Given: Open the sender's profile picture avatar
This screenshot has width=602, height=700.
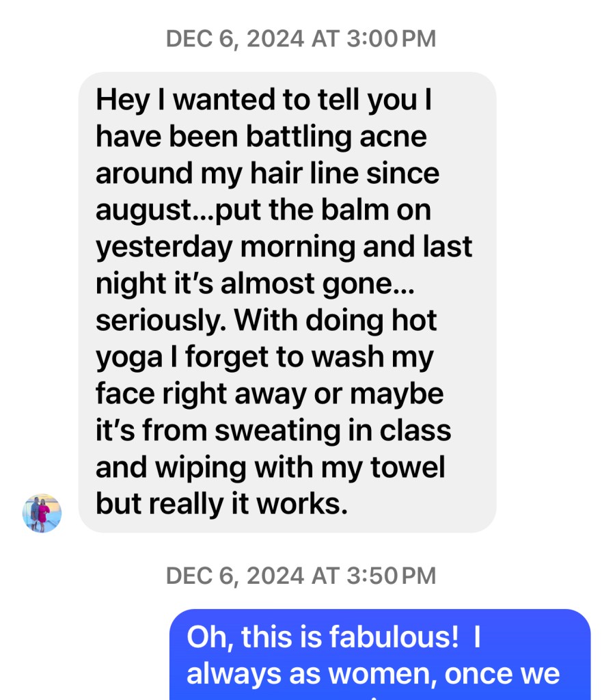Looking at the screenshot, I should (x=42, y=513).
